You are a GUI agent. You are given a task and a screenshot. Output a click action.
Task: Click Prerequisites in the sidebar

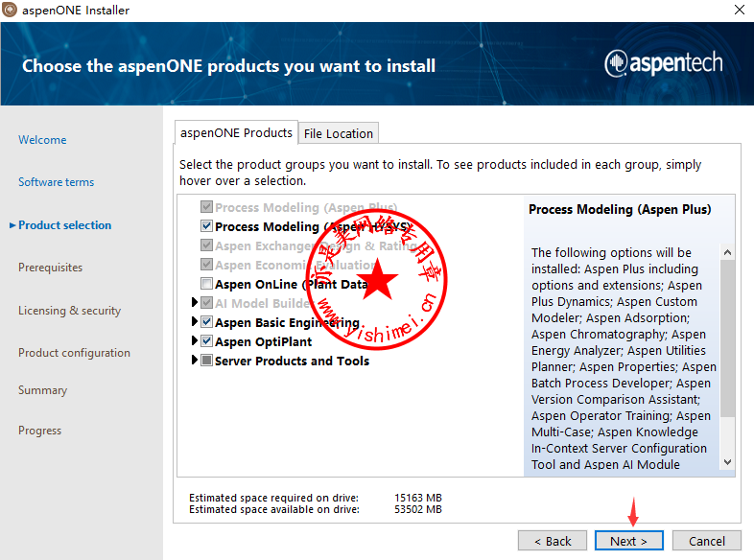[x=51, y=268]
